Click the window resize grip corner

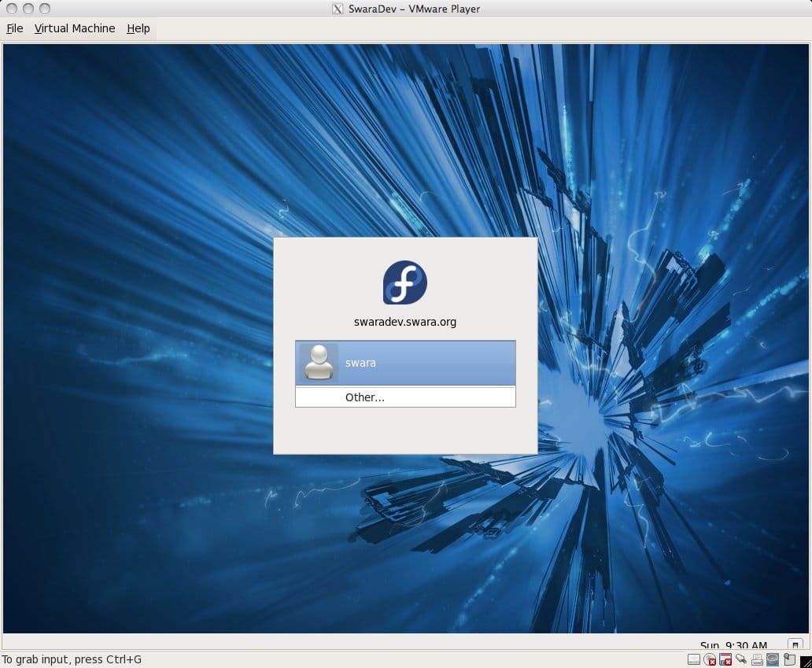(806, 662)
